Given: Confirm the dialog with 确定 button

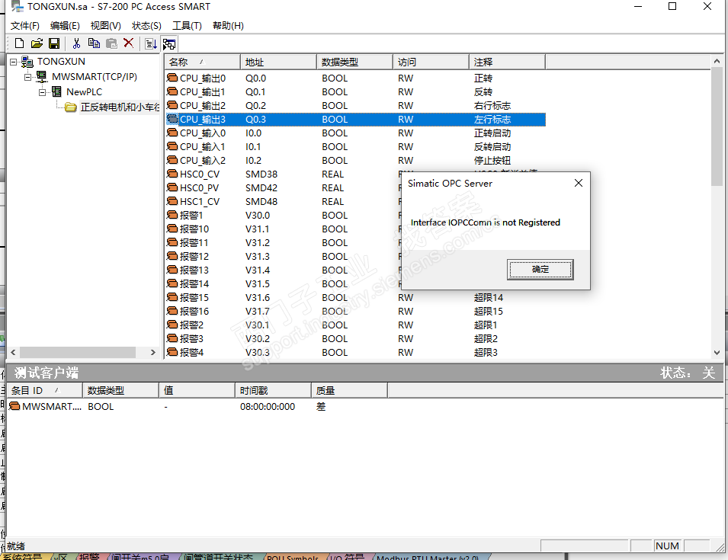Looking at the screenshot, I should coord(540,269).
